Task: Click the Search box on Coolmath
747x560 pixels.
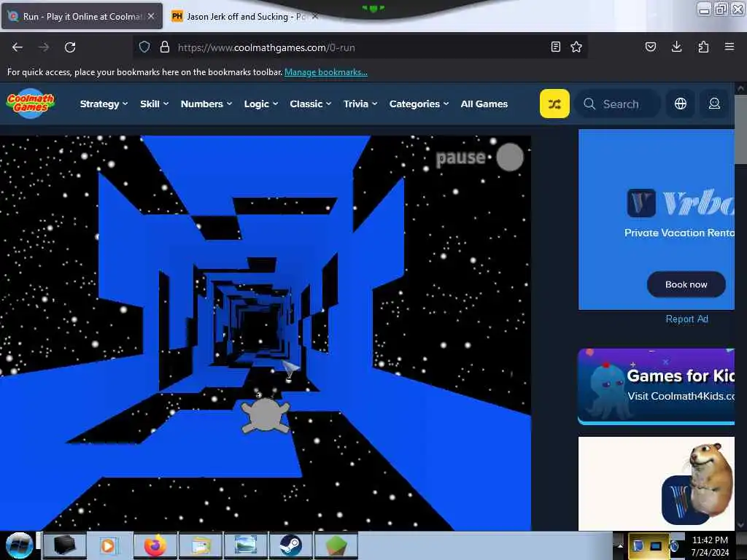Action: 618,104
